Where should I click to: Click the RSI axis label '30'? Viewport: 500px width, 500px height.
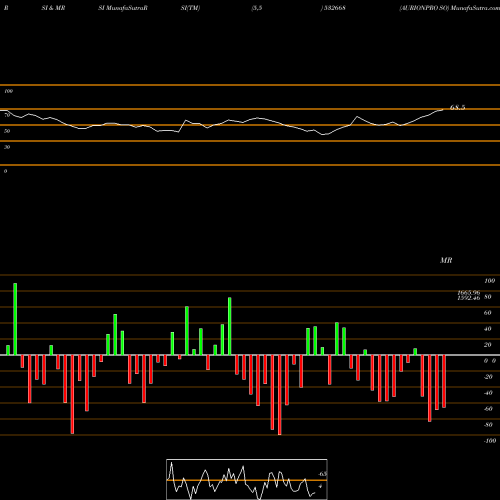click(7, 147)
